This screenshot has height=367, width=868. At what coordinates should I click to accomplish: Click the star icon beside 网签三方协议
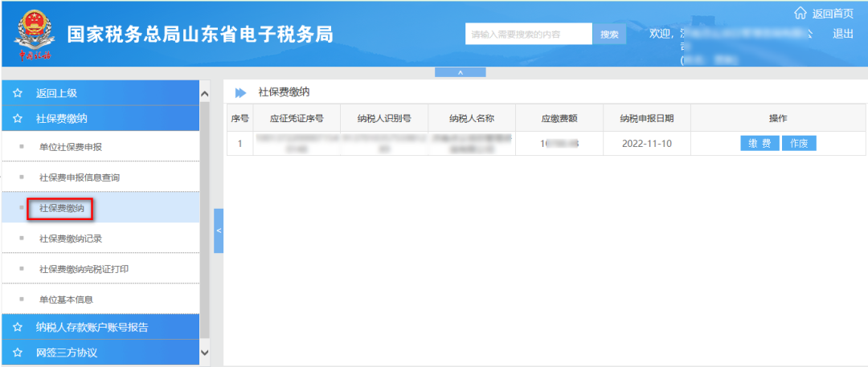(x=17, y=352)
